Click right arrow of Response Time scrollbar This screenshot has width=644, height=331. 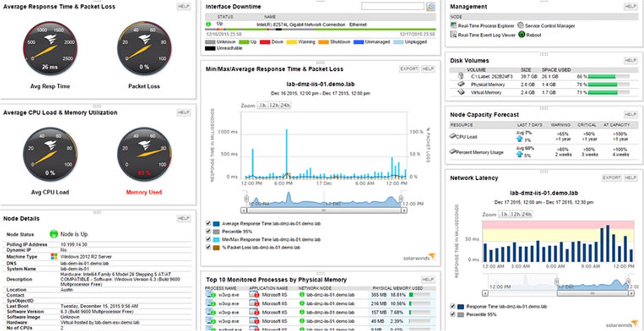(x=402, y=210)
